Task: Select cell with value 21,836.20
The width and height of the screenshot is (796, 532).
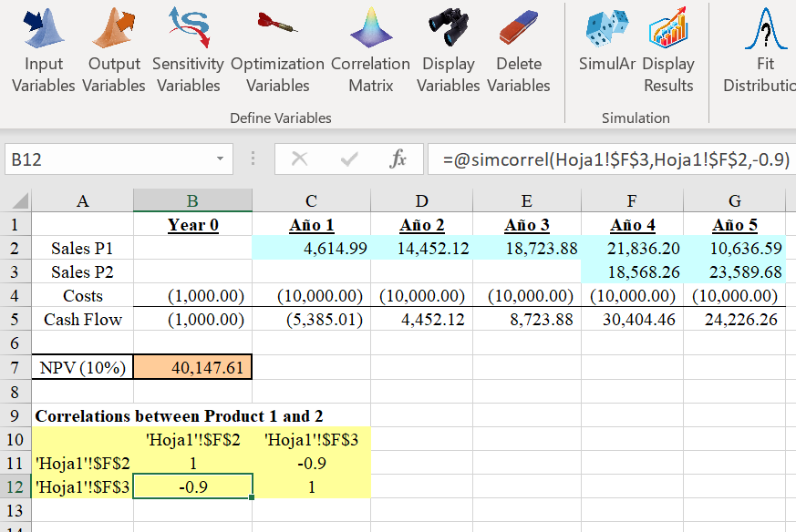Action: pos(632,248)
